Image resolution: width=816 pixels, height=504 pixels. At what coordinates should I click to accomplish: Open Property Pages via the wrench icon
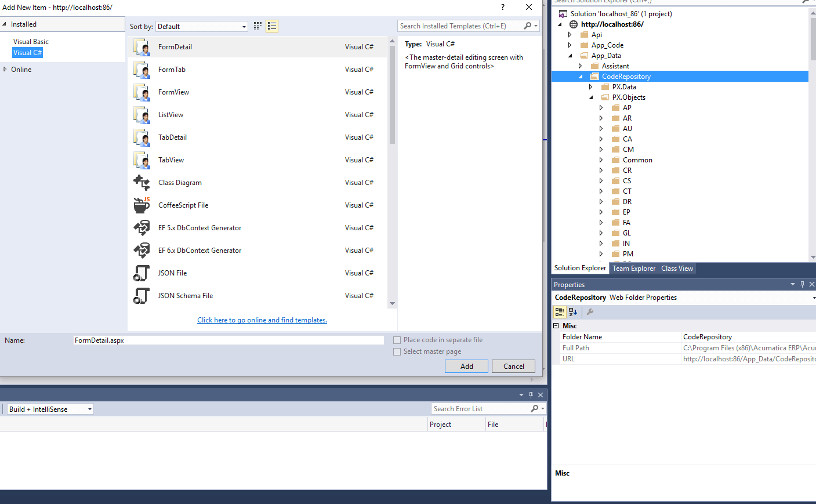(x=590, y=312)
